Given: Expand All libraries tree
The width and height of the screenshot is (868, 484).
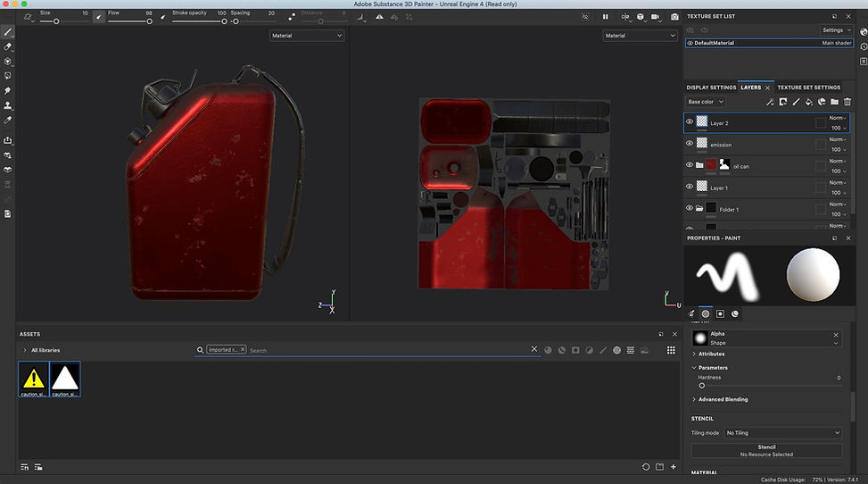Looking at the screenshot, I should point(25,350).
